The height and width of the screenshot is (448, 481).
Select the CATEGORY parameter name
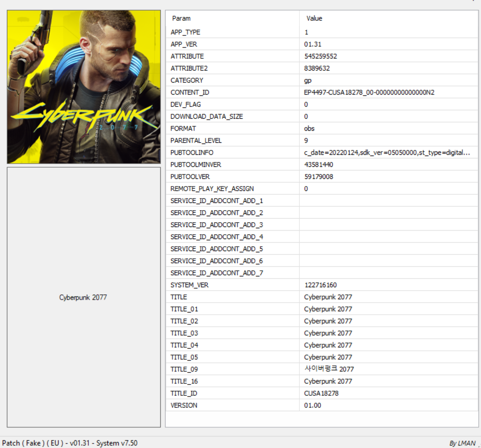click(187, 80)
